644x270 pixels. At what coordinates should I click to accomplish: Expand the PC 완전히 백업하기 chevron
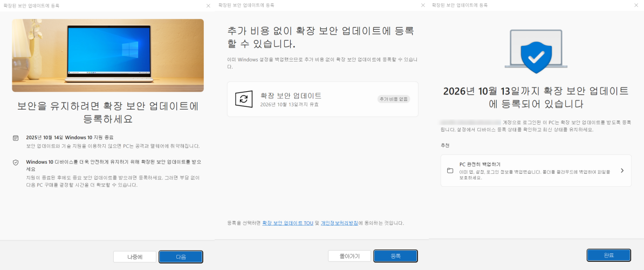point(622,171)
